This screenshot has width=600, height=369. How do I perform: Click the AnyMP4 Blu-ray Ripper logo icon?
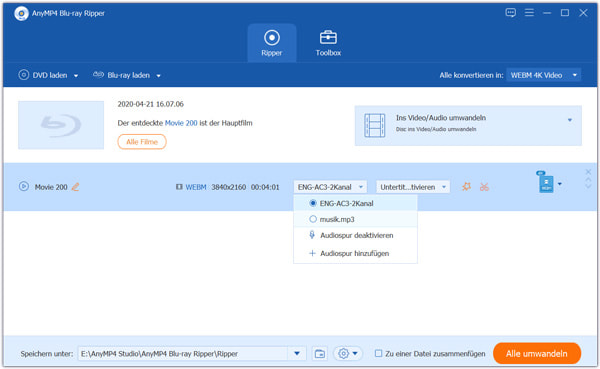tap(21, 13)
